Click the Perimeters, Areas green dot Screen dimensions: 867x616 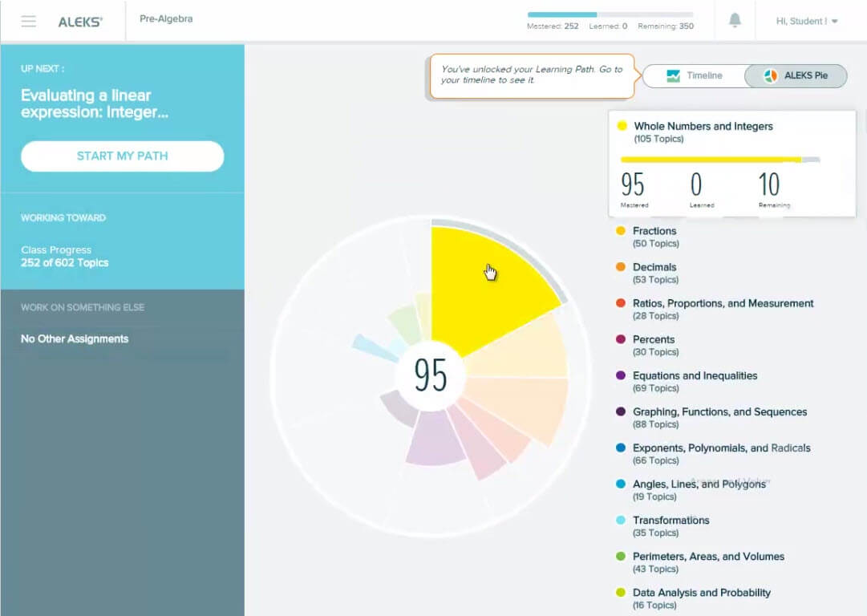point(621,557)
